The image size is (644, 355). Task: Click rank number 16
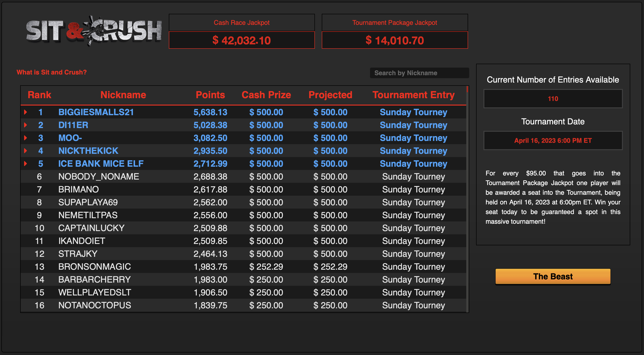[40, 305]
